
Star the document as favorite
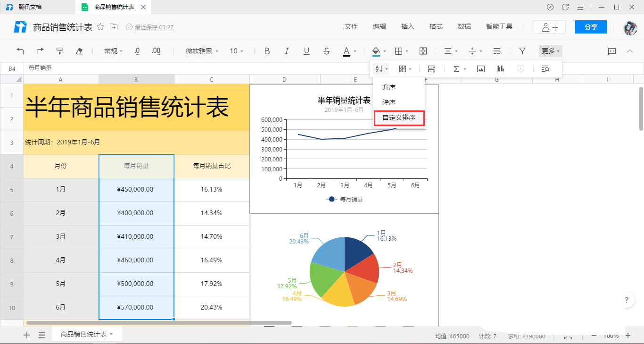(100, 27)
